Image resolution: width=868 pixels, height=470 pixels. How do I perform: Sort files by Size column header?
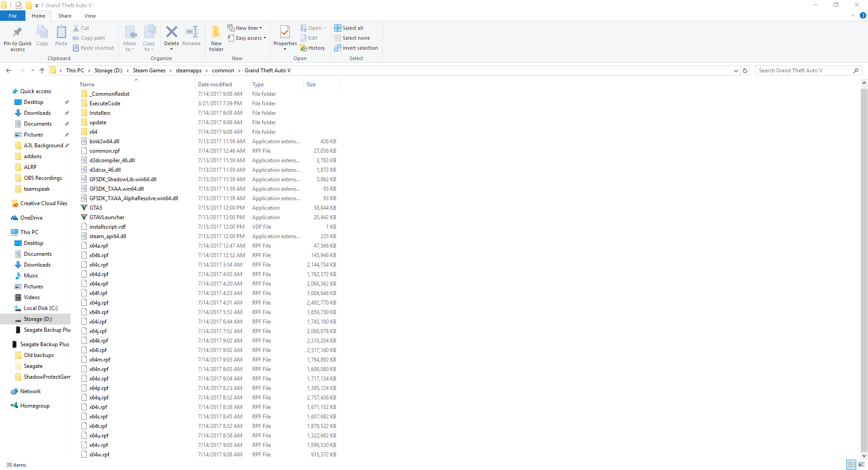321,85
